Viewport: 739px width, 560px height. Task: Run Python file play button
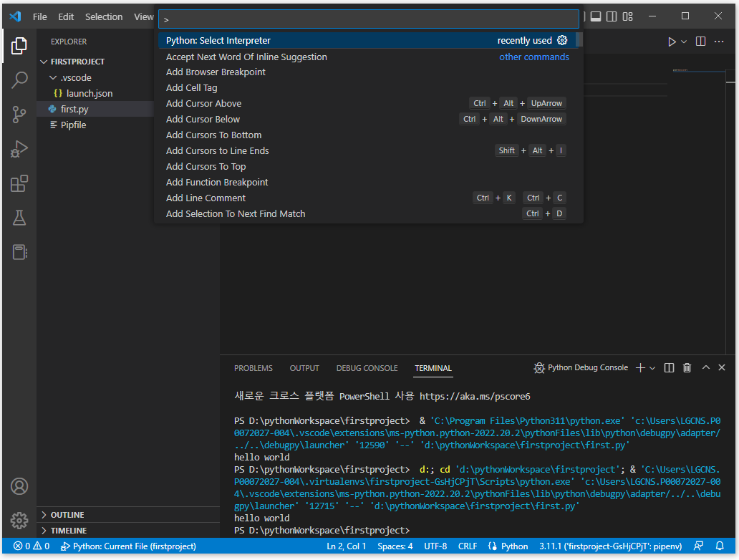pyautogui.click(x=672, y=42)
